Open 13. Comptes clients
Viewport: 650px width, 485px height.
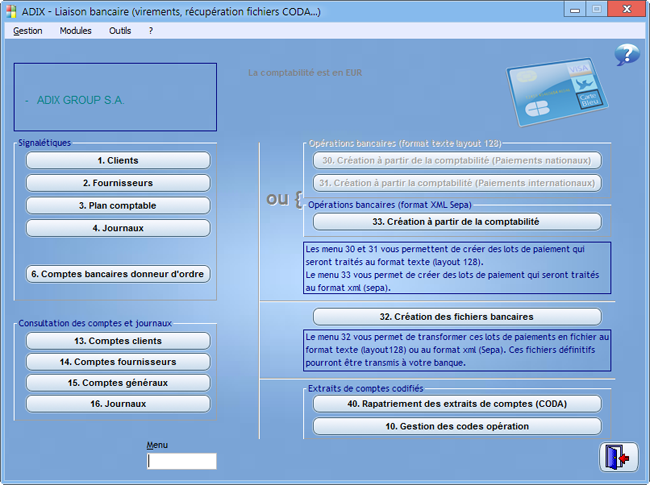118,341
